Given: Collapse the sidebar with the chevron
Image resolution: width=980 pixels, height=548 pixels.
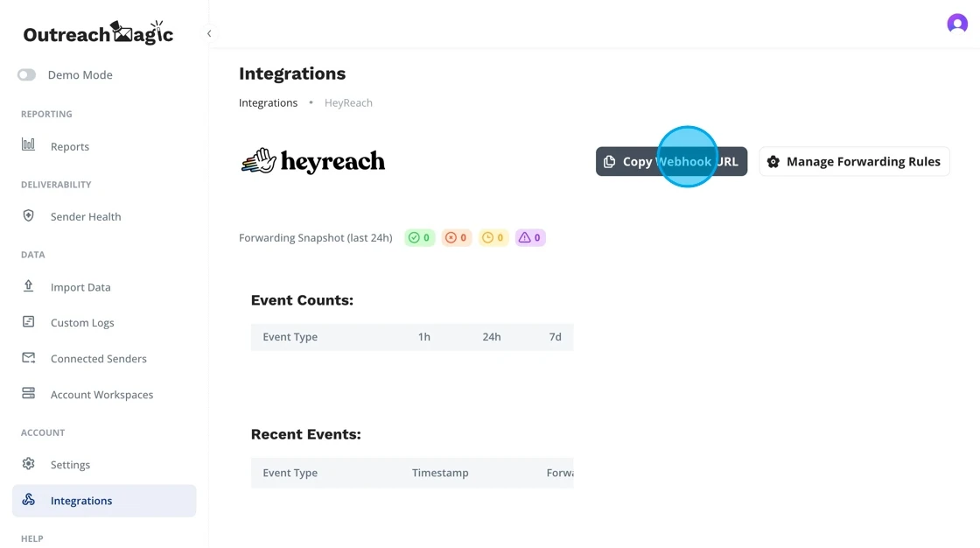Looking at the screenshot, I should pos(209,33).
